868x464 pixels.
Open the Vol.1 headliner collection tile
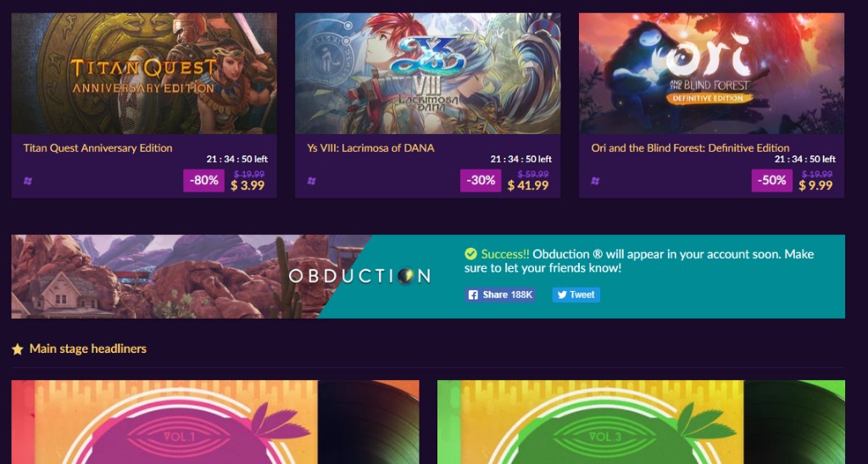point(215,422)
